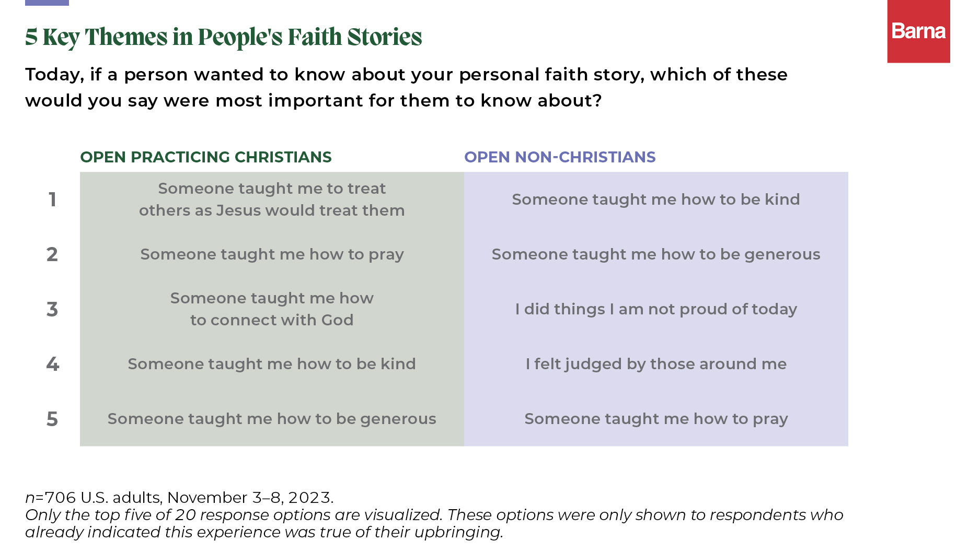Image resolution: width=980 pixels, height=552 pixels.
Task: Click 'I did things I am not proud of today'
Action: pyautogui.click(x=655, y=309)
